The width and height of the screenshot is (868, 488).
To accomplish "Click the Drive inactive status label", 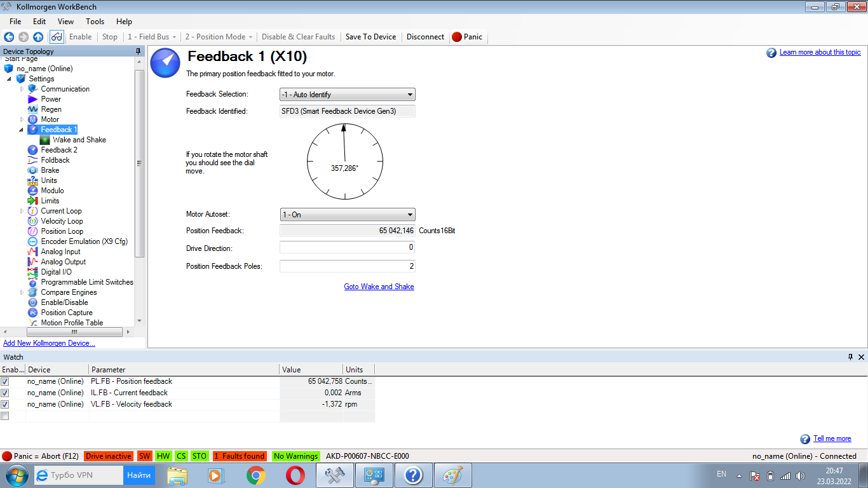I will click(108, 456).
